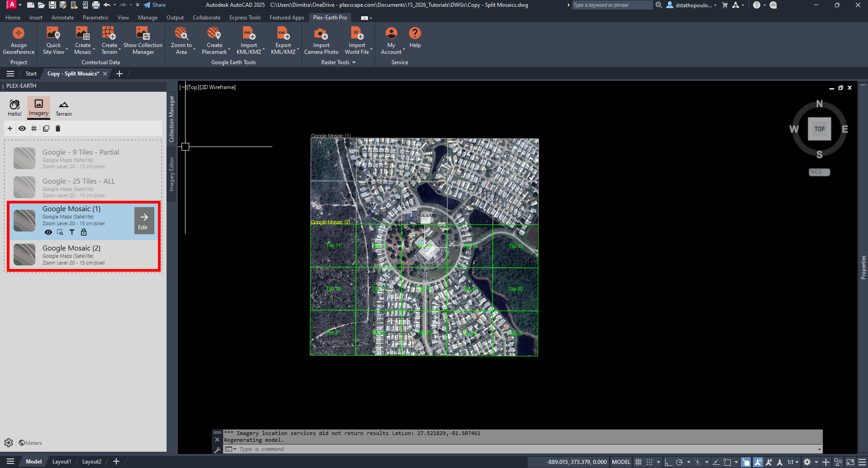Toggle Ortho mode in the status bar

coord(668,462)
